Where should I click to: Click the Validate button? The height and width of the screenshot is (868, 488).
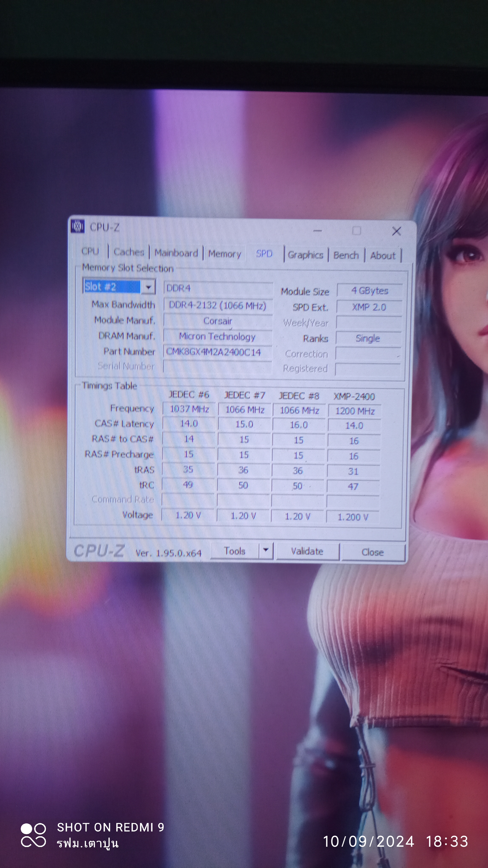point(307,552)
